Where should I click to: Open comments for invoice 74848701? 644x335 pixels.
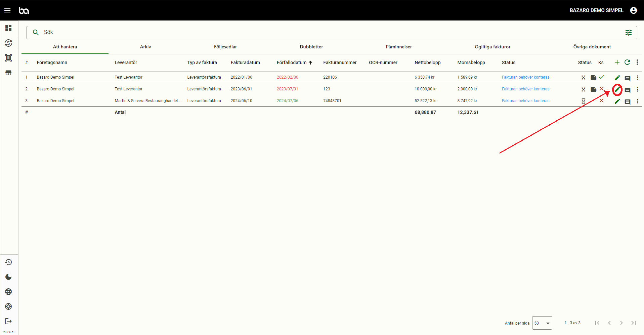point(628,102)
